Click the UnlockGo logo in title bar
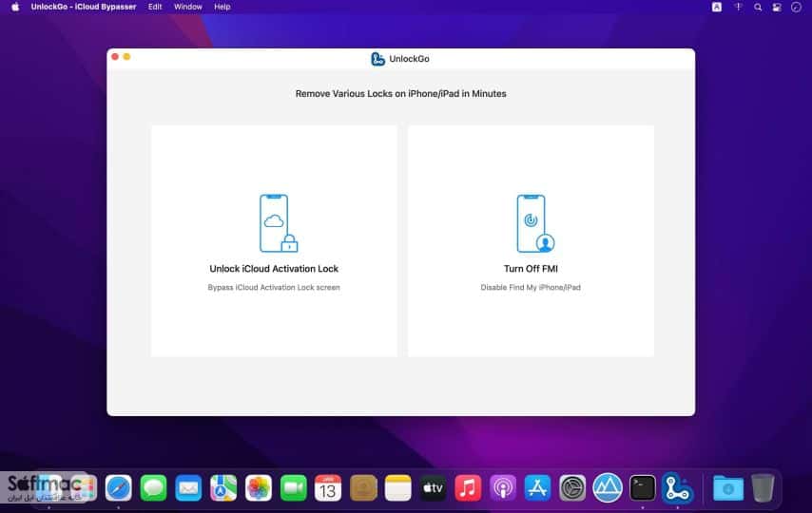This screenshot has width=812, height=513. pos(377,59)
